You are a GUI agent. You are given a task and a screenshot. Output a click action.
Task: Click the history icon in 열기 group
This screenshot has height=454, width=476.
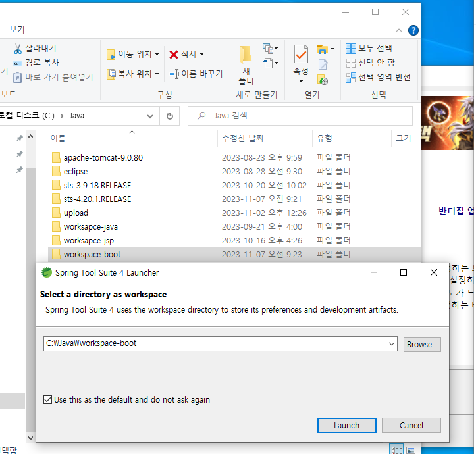coord(323,80)
